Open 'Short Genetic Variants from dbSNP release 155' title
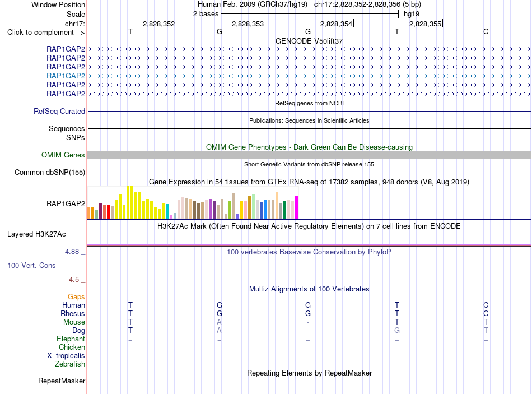 (x=309, y=164)
